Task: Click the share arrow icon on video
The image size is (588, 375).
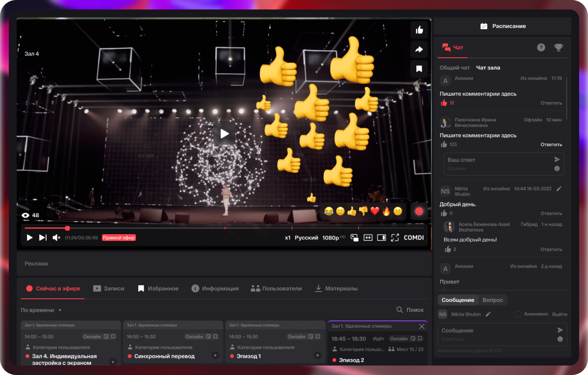Action: (419, 50)
